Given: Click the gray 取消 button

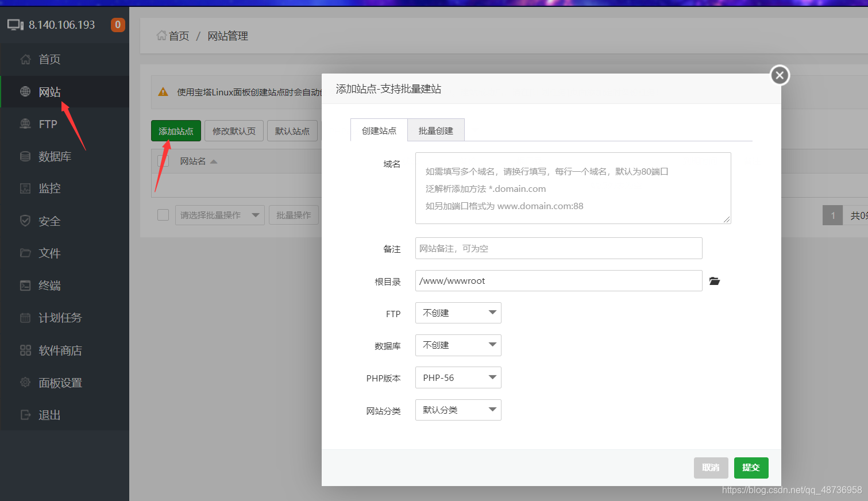Looking at the screenshot, I should coord(711,468).
